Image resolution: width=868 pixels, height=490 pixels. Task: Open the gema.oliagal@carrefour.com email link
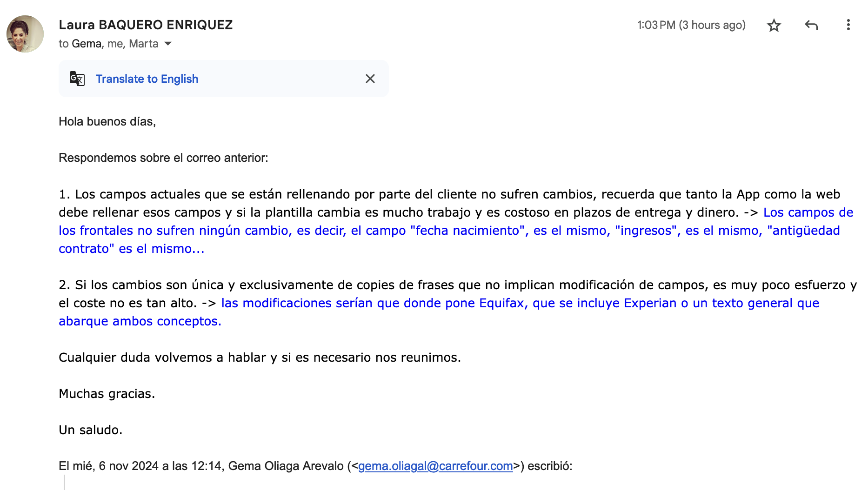435,466
